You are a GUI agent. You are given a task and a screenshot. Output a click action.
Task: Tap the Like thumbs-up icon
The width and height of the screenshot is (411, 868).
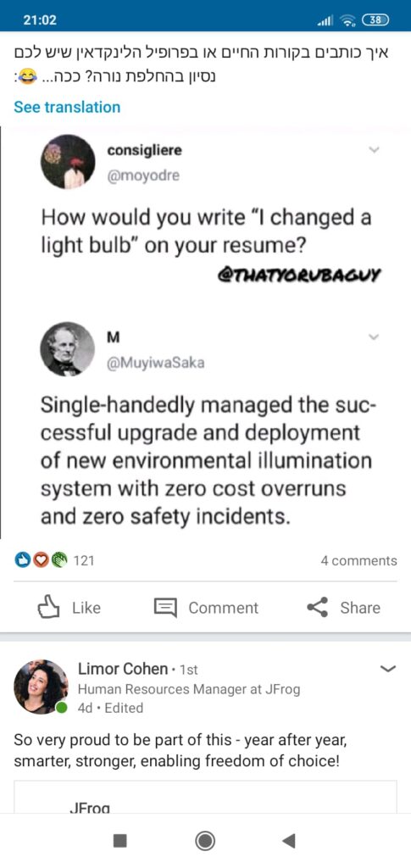47,607
